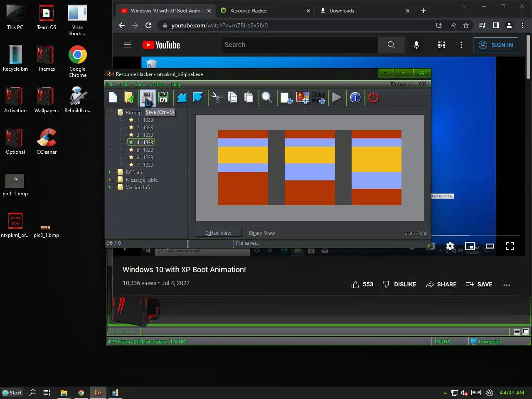
Task: Open the Windows Start button
Action: [x=12, y=393]
